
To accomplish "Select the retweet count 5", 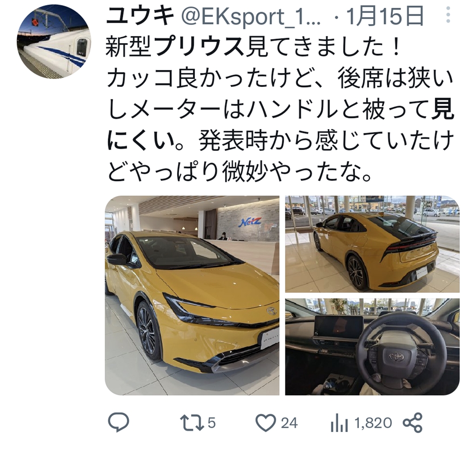I will pyautogui.click(x=212, y=423).
